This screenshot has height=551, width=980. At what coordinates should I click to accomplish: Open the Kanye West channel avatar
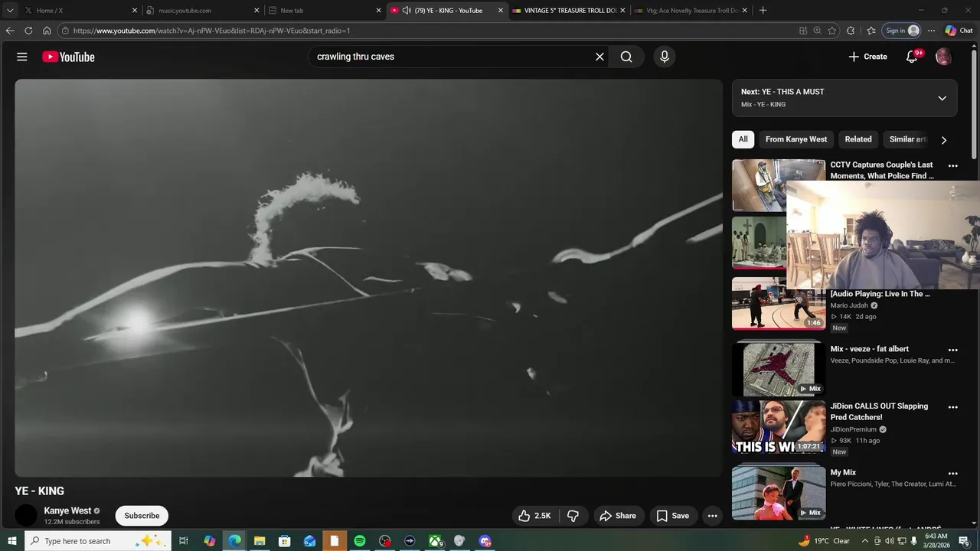pyautogui.click(x=26, y=516)
